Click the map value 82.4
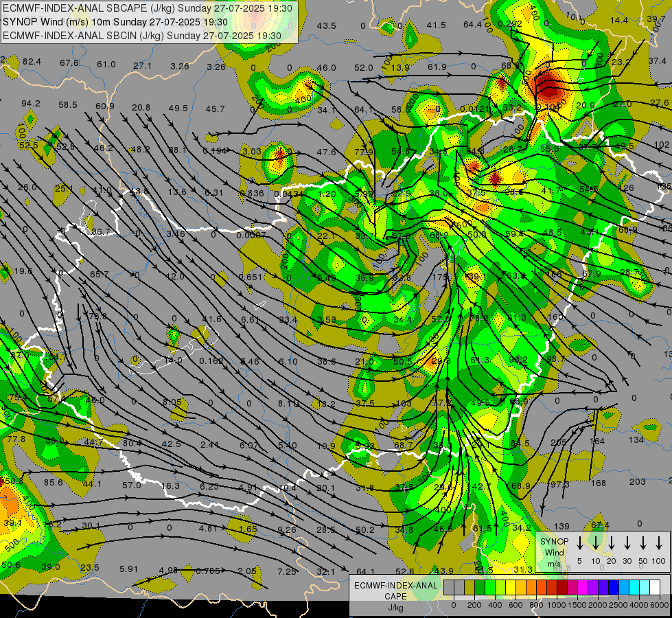This screenshot has height=618, width=672. [x=32, y=62]
